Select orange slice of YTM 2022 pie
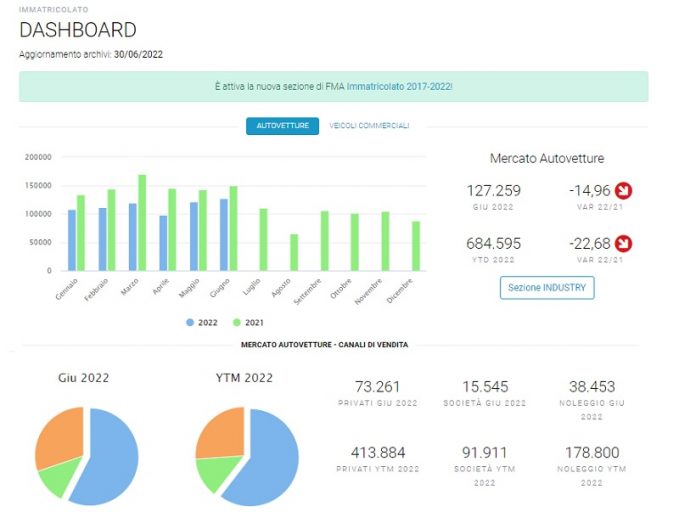The height and width of the screenshot is (512, 679). tap(223, 433)
